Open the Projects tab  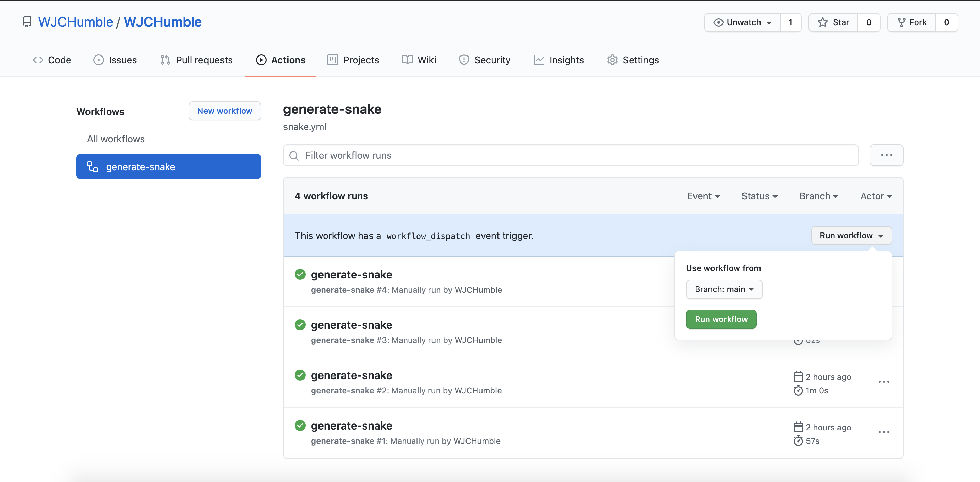[353, 60]
